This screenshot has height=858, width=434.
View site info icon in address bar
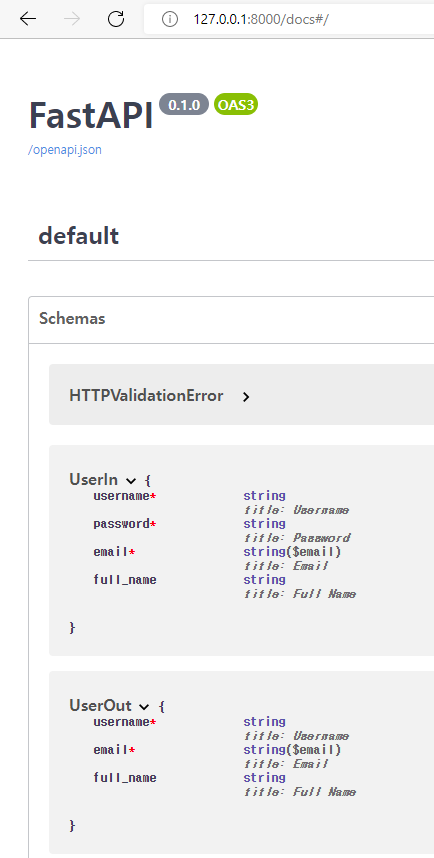(170, 19)
